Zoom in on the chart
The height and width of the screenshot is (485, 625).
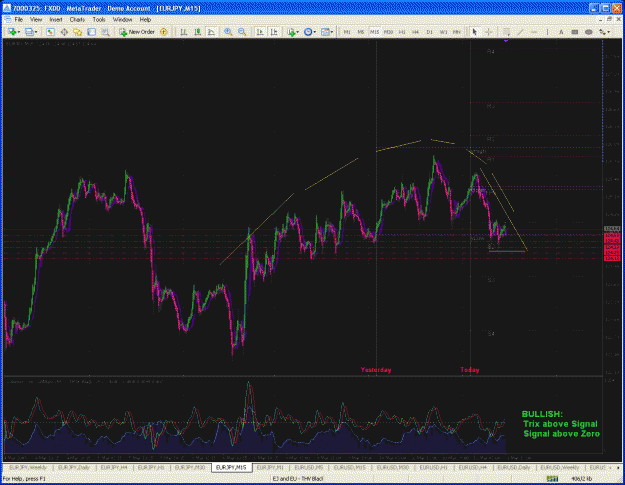228,32
